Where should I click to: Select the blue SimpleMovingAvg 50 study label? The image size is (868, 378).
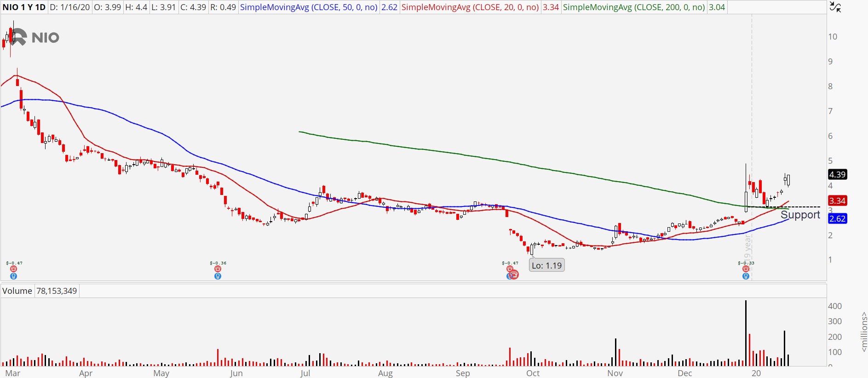click(x=309, y=7)
